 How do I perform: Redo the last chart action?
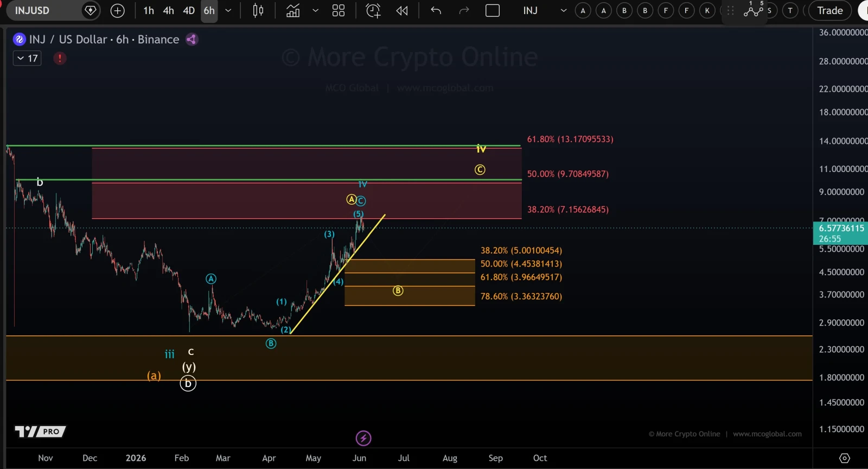(464, 10)
